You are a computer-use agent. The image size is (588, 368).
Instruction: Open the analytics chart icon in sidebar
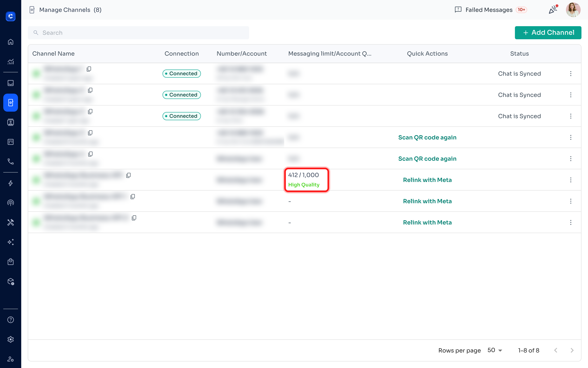click(x=10, y=62)
